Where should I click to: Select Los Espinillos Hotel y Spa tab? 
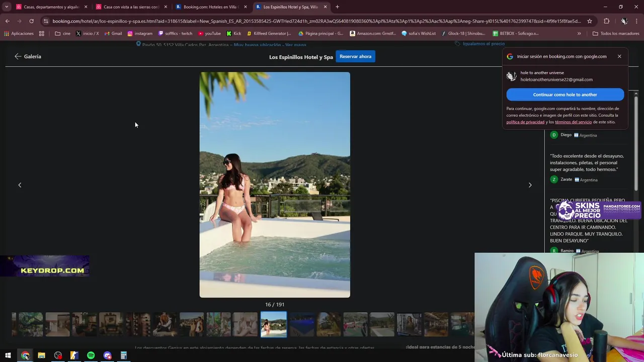click(290, 7)
